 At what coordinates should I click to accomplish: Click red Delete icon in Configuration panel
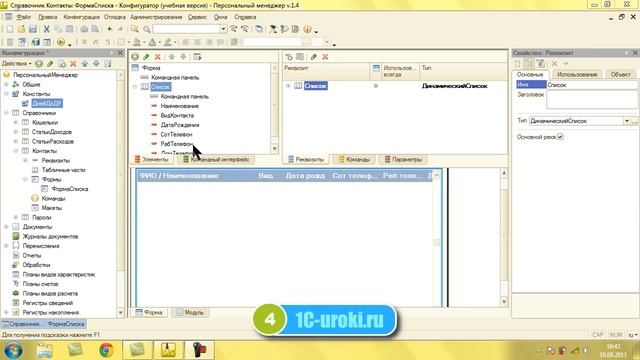coord(73,64)
